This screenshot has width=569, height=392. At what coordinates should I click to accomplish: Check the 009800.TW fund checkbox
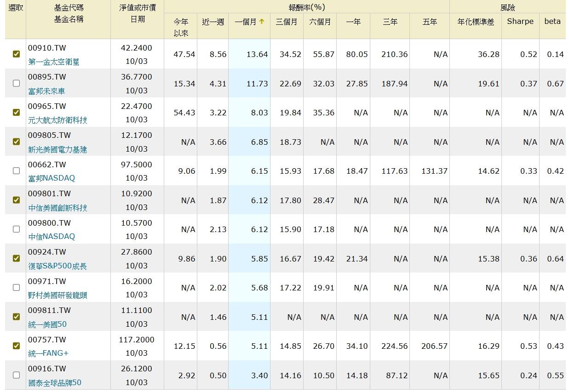(x=16, y=229)
